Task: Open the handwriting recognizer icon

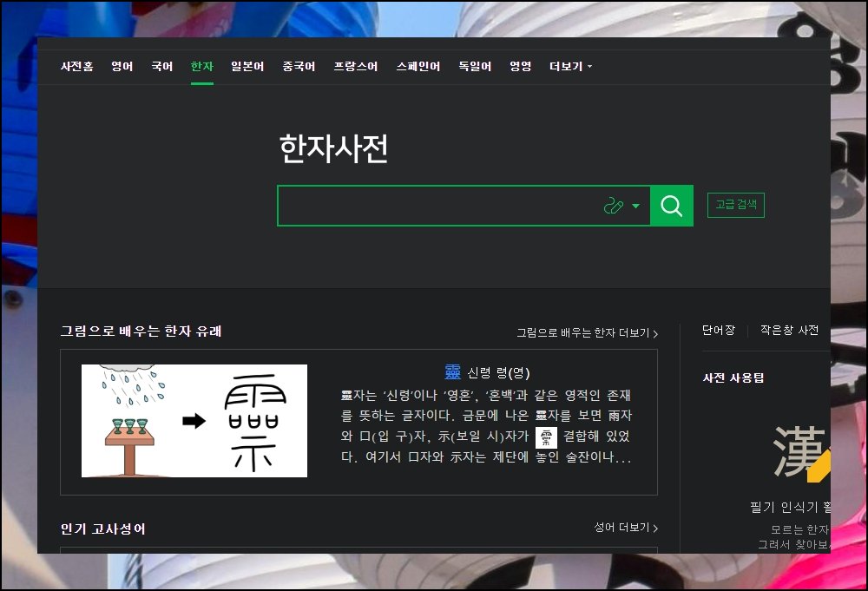Action: (x=614, y=206)
